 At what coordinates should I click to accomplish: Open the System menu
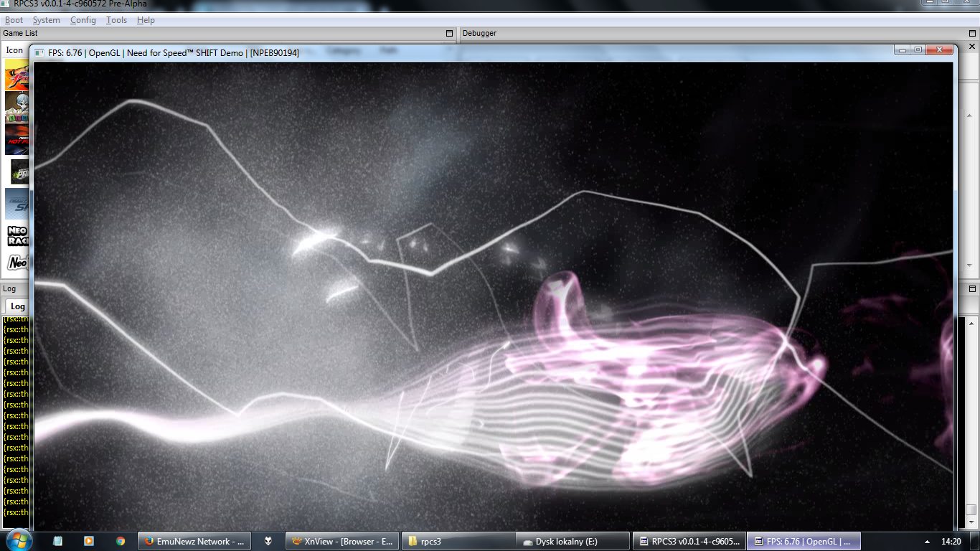[47, 20]
